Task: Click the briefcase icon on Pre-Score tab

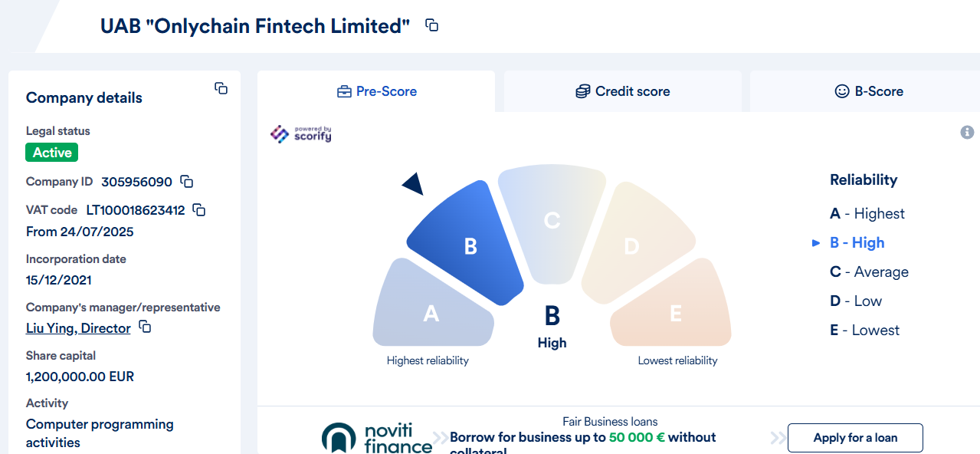Action: (x=343, y=90)
